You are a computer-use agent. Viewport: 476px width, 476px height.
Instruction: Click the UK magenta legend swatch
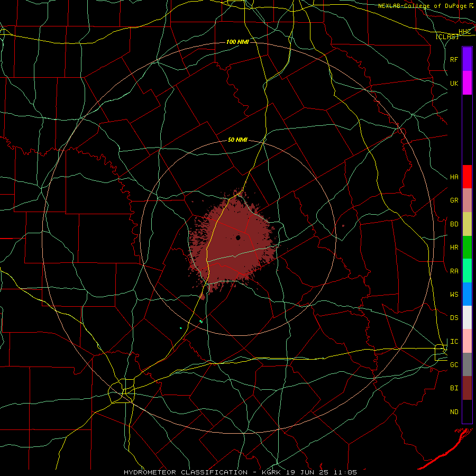pyautogui.click(x=467, y=83)
